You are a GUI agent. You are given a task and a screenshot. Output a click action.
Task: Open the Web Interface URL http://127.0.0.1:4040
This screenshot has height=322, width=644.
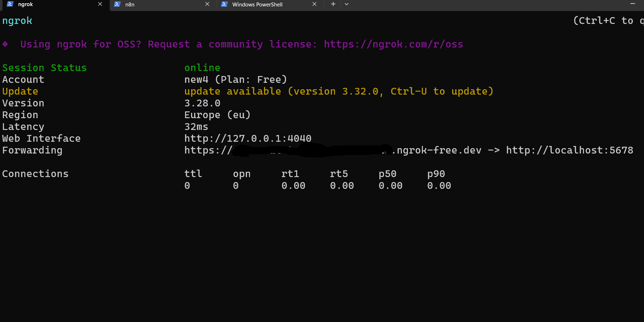pyautogui.click(x=248, y=139)
